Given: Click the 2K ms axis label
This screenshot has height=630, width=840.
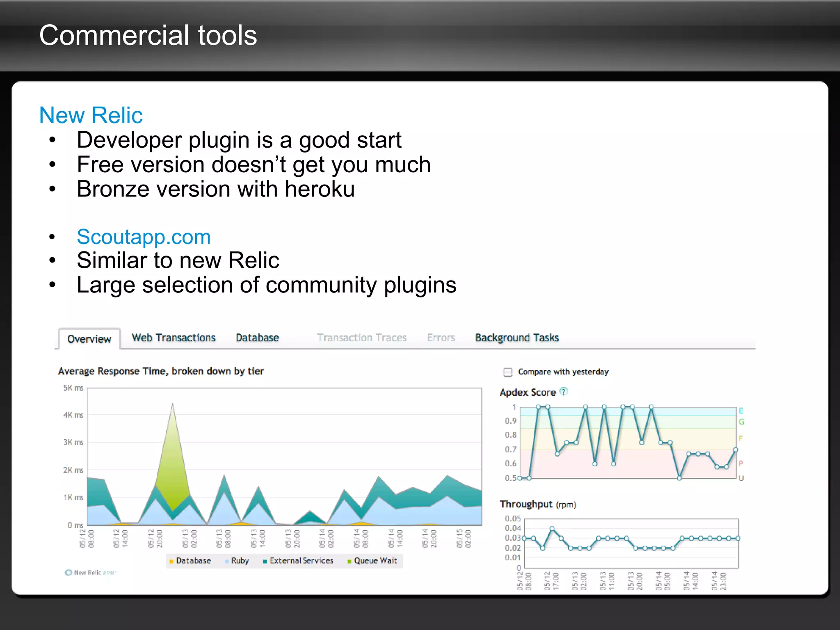Looking at the screenshot, I should (x=73, y=470).
